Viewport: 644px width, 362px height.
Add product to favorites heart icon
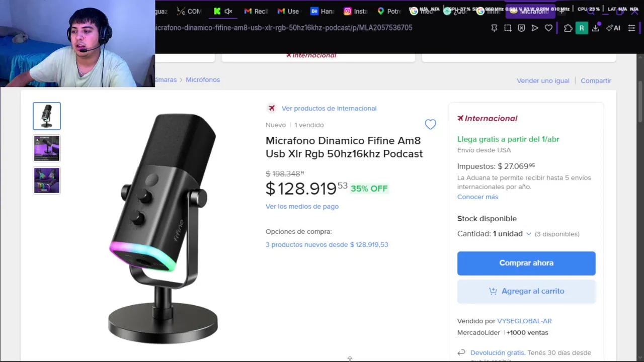430,124
